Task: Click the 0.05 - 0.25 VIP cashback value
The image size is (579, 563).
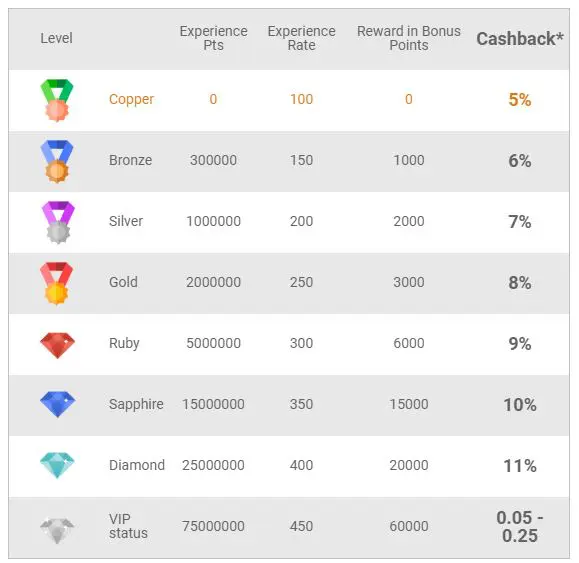Action: click(520, 526)
